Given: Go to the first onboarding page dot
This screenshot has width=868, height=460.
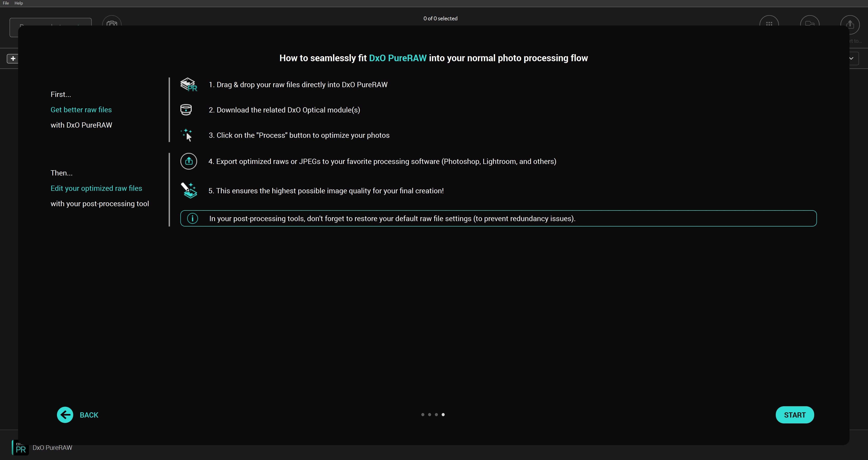Looking at the screenshot, I should [x=422, y=415].
